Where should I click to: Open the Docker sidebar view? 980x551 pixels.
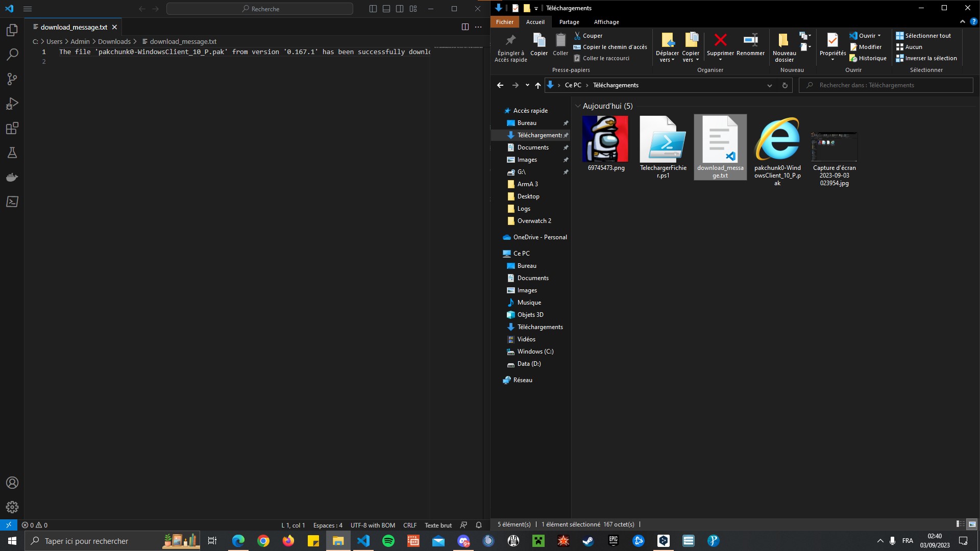pos(12,177)
